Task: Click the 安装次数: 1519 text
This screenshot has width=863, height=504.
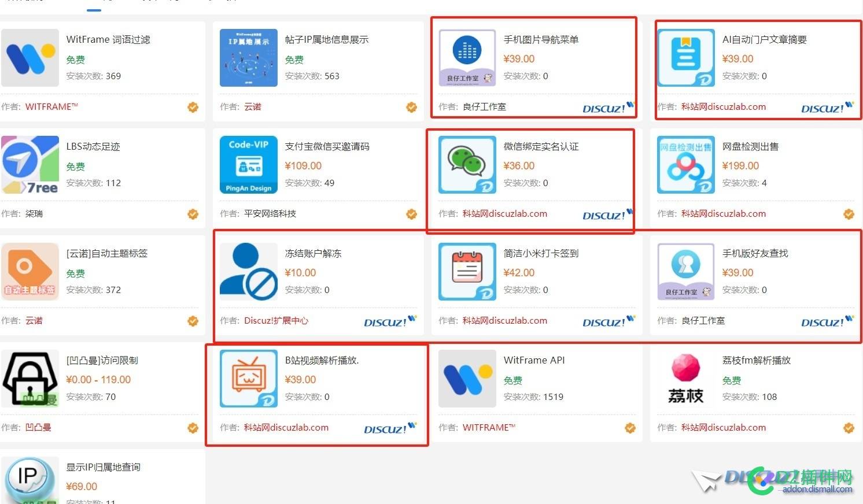Action: (533, 396)
